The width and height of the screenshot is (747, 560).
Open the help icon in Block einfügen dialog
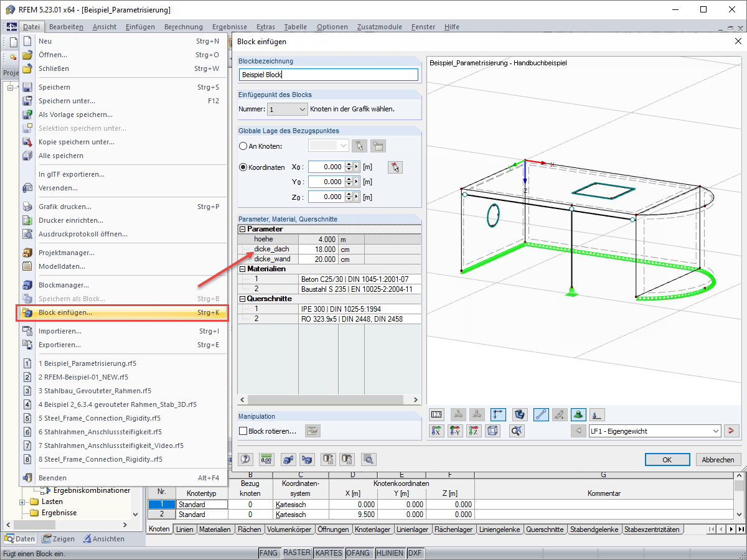(245, 460)
